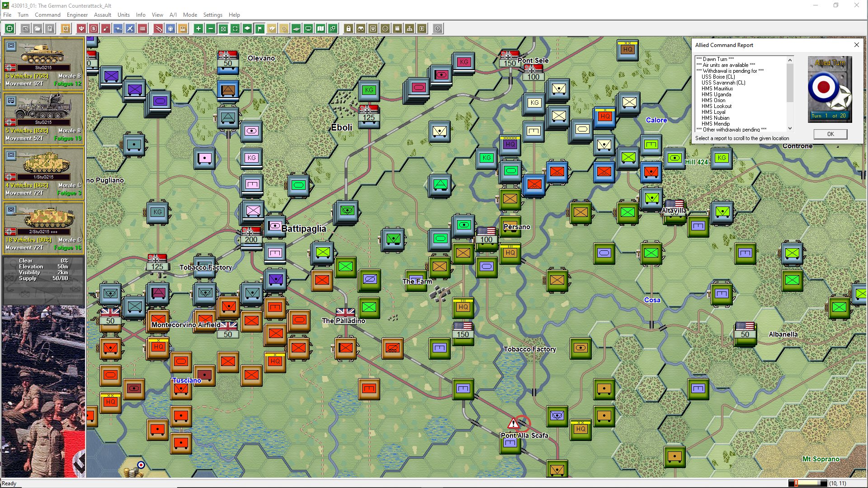Image resolution: width=868 pixels, height=488 pixels.
Task: Close the Allied Command Report dialog
Action: click(x=856, y=45)
